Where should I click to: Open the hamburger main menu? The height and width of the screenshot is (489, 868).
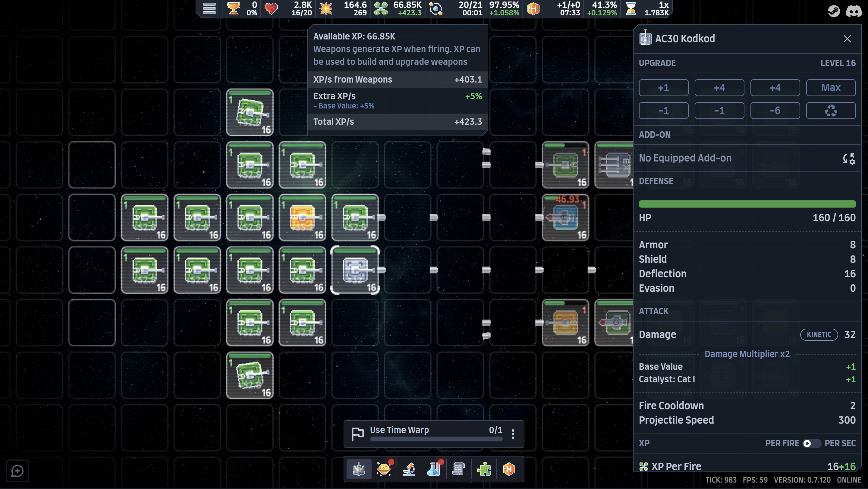click(x=209, y=8)
